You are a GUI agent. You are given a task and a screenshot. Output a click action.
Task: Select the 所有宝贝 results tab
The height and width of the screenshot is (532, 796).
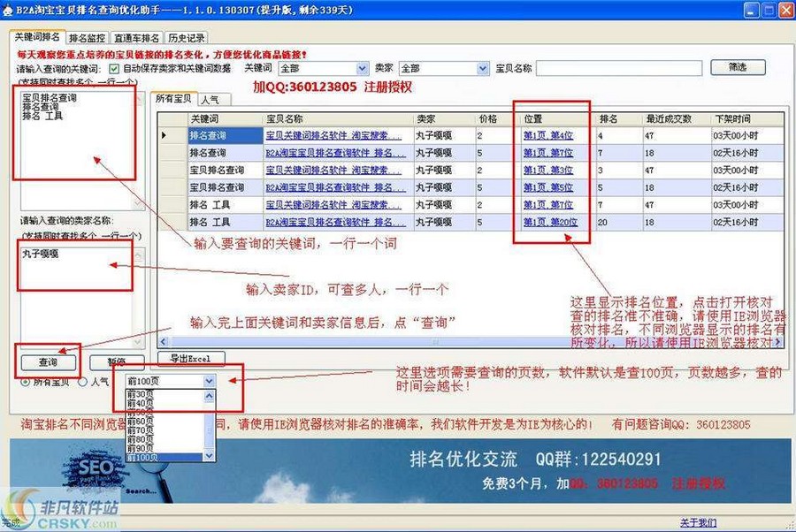click(173, 99)
